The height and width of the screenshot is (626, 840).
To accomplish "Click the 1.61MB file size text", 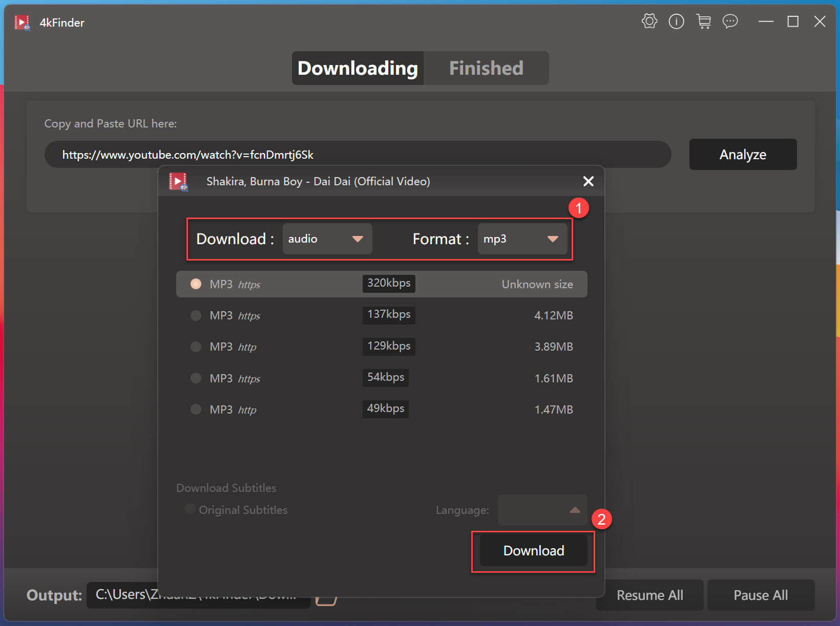I will (553, 378).
